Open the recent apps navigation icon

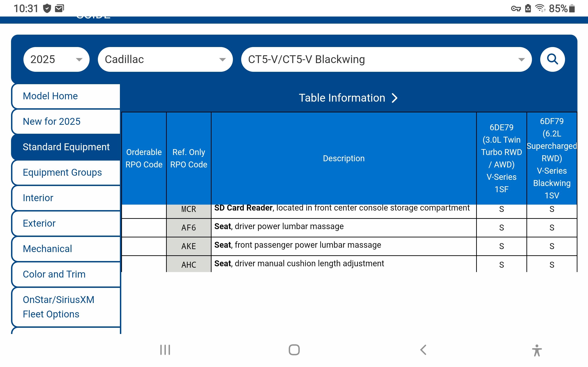[165, 350]
